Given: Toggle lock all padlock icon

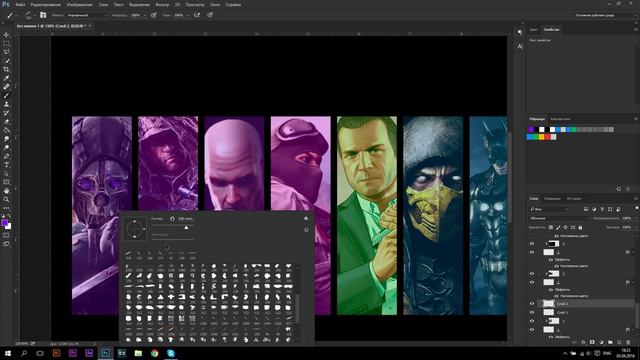Looking at the screenshot, I should click(x=580, y=227).
